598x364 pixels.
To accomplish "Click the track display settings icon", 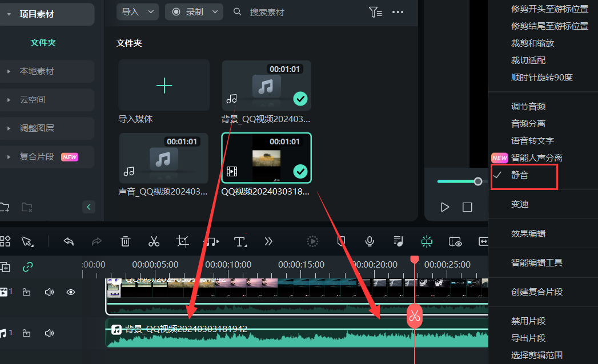I will 455,241.
